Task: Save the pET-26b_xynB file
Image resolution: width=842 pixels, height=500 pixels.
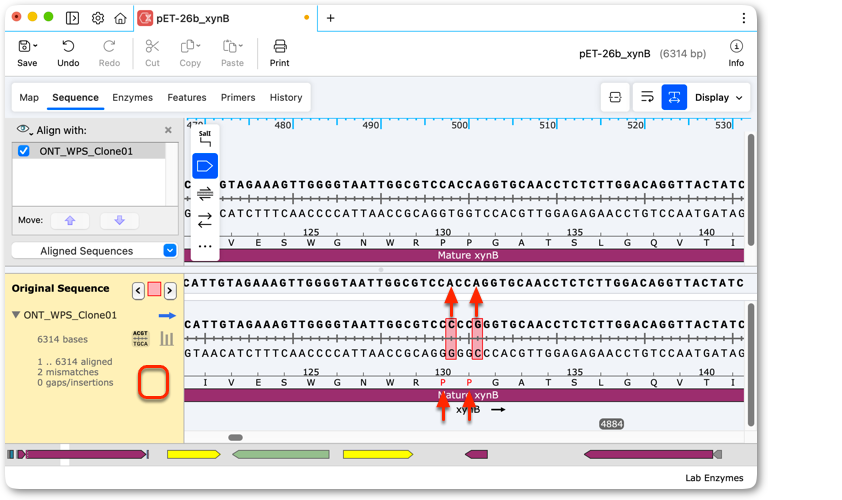Action: tap(27, 53)
